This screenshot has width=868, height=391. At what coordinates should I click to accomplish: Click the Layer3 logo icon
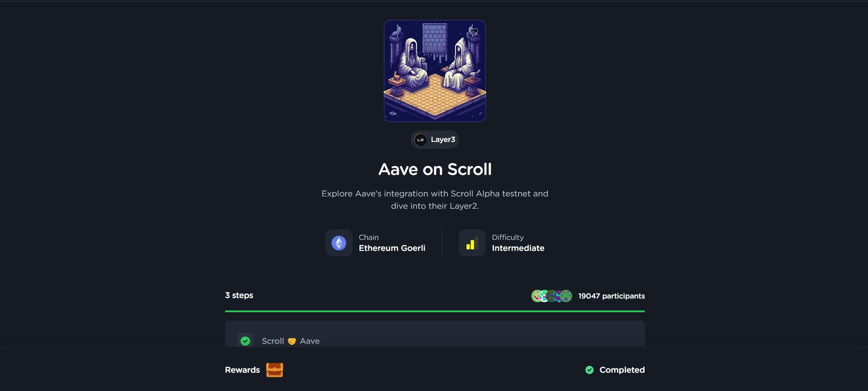[420, 140]
